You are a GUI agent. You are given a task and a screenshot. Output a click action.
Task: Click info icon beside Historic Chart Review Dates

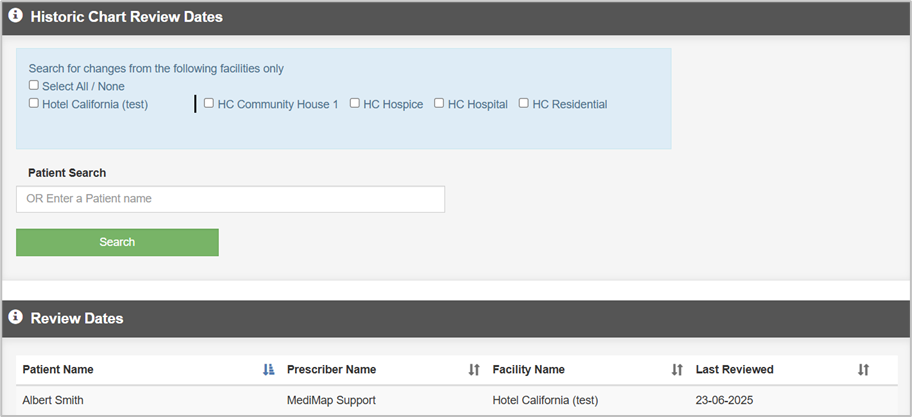[16, 17]
